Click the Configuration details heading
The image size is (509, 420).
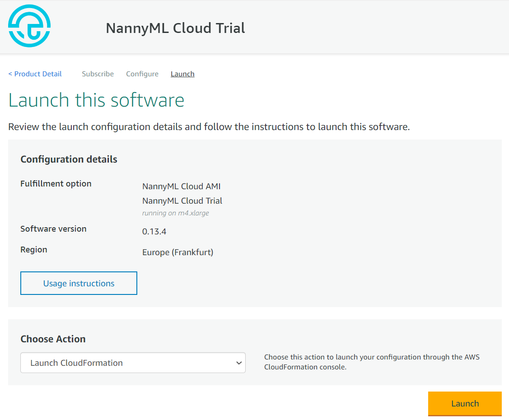[x=69, y=159]
